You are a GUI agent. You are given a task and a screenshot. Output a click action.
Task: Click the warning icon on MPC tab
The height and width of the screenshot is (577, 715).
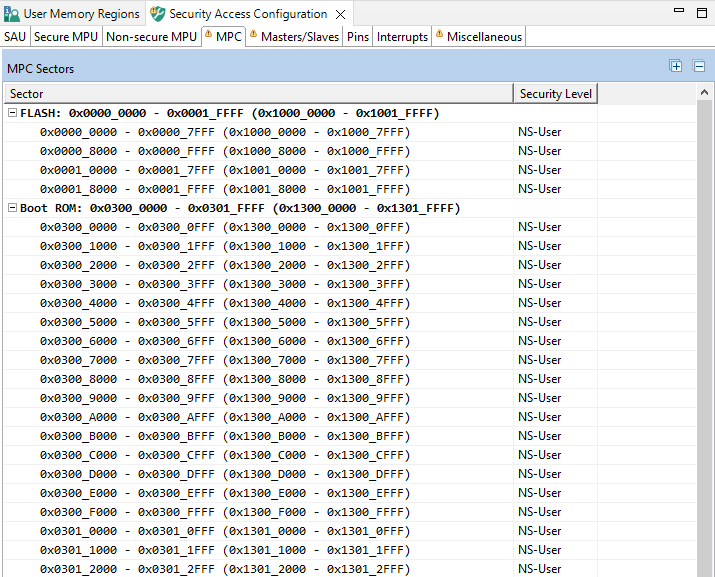tap(208, 36)
